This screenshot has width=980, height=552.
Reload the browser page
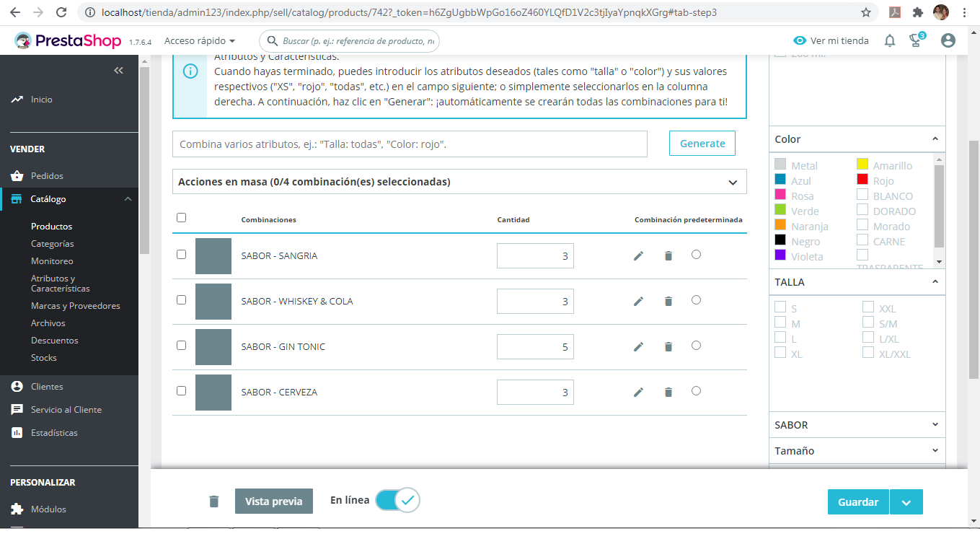click(61, 12)
